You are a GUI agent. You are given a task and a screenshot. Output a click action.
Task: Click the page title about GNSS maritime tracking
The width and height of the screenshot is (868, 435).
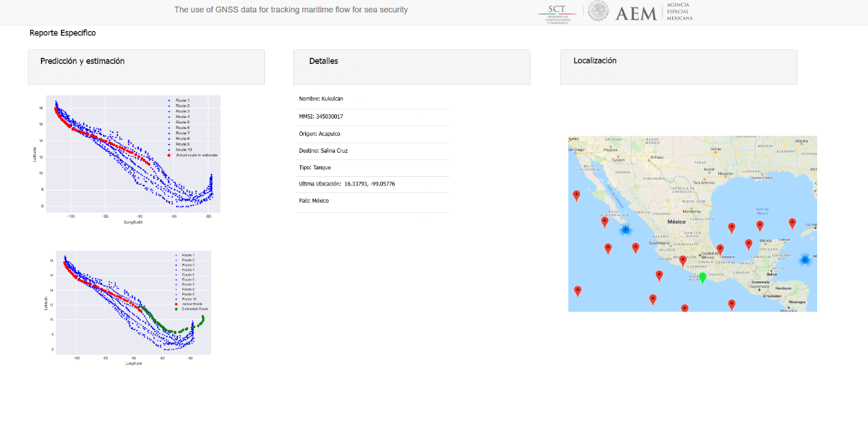pyautogui.click(x=291, y=10)
